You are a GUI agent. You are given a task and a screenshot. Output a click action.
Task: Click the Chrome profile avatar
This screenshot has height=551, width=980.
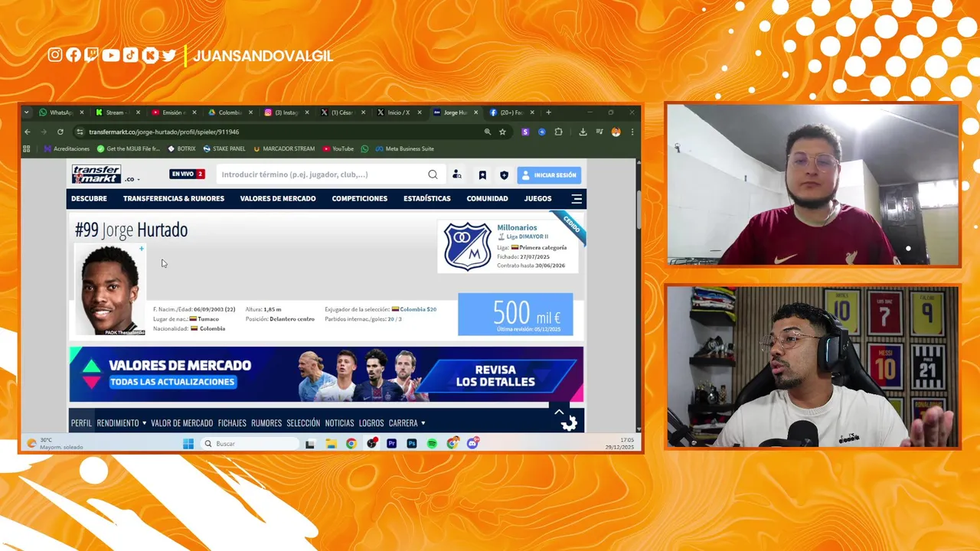click(x=616, y=132)
